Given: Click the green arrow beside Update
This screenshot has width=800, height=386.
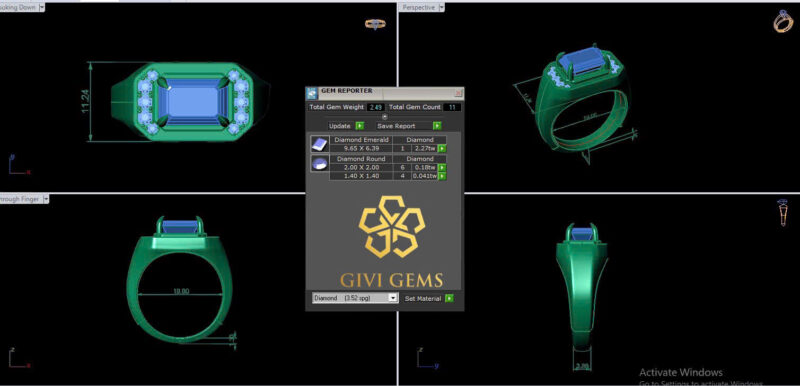Looking at the screenshot, I should (360, 125).
